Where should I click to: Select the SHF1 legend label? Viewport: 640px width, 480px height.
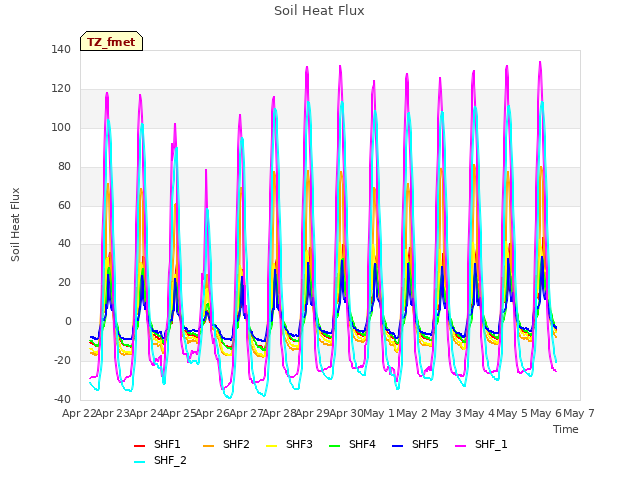tap(167, 444)
